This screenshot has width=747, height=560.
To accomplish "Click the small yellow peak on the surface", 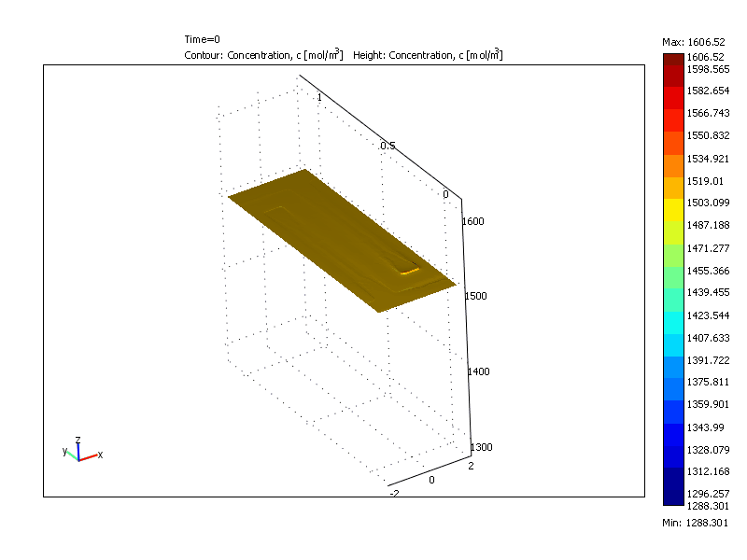I will [x=409, y=271].
